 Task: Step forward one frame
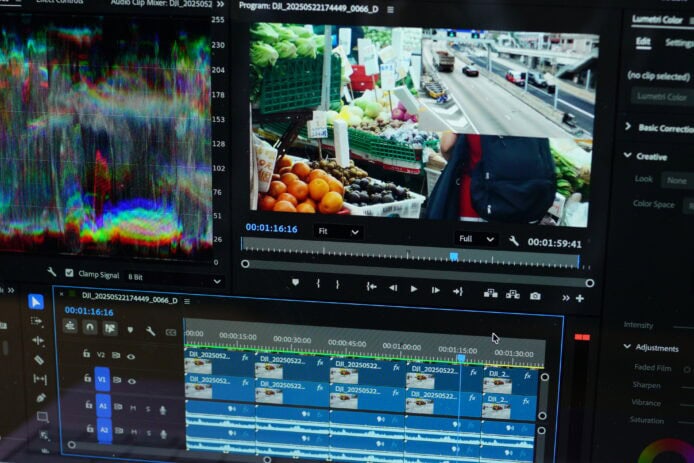point(436,290)
